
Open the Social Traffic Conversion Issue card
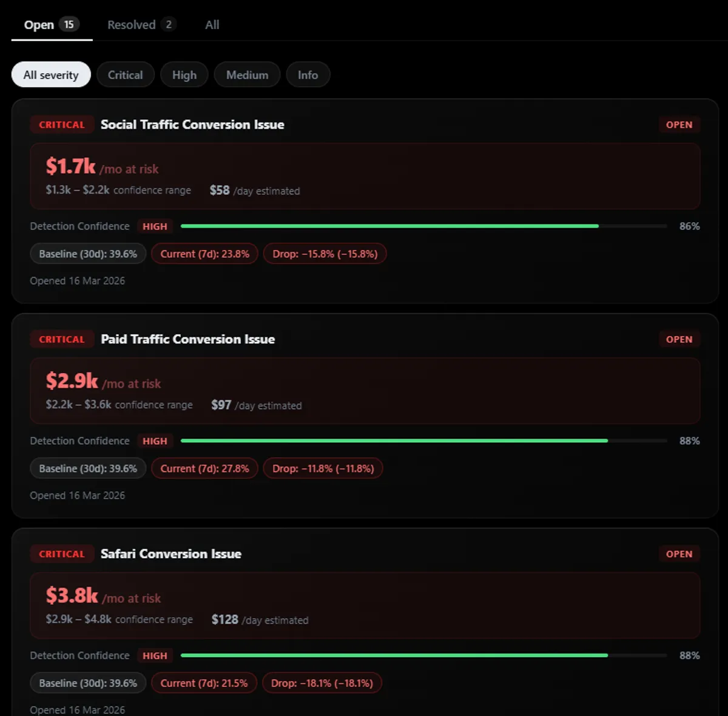tap(192, 124)
